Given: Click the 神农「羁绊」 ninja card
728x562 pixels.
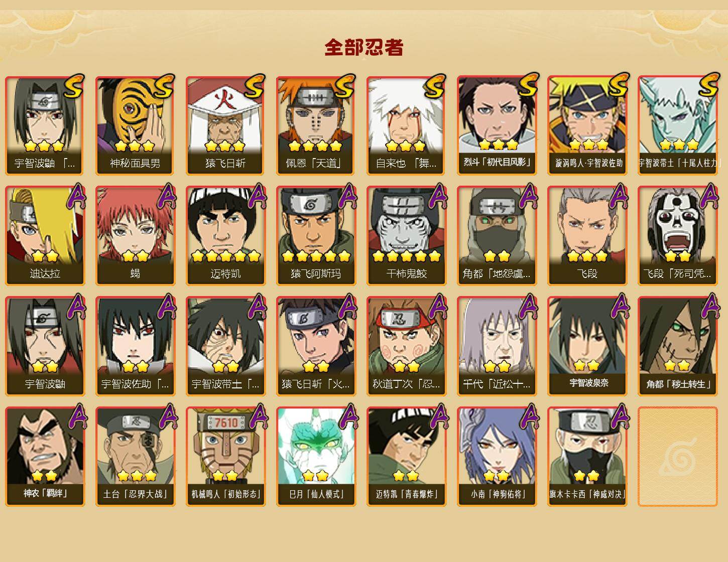Looking at the screenshot, I should tap(45, 457).
